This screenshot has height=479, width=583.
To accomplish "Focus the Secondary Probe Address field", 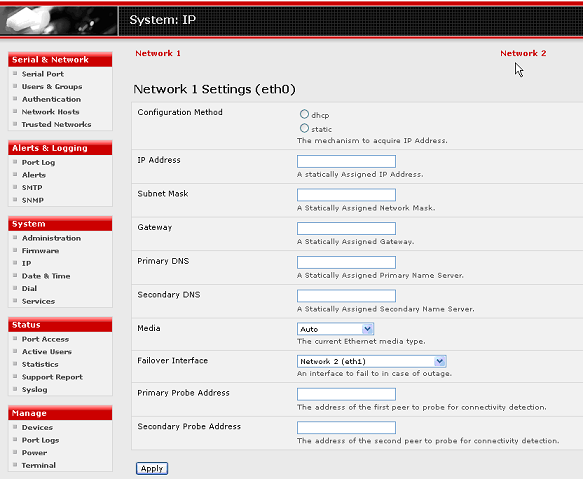I will pyautogui.click(x=346, y=428).
